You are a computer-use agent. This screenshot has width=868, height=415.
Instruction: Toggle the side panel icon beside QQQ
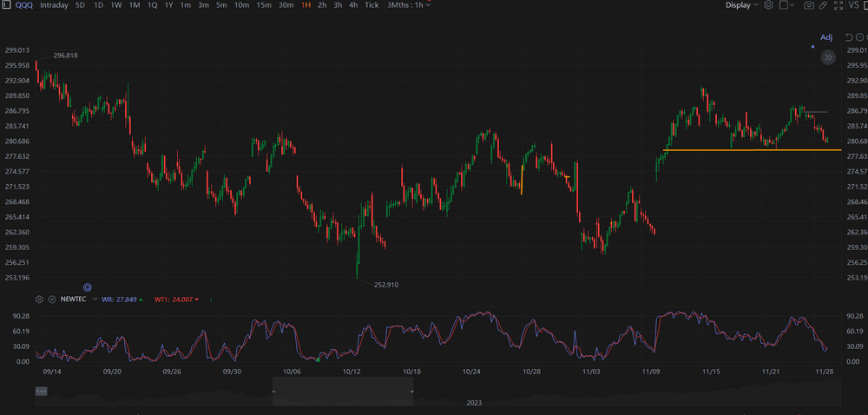[7, 5]
